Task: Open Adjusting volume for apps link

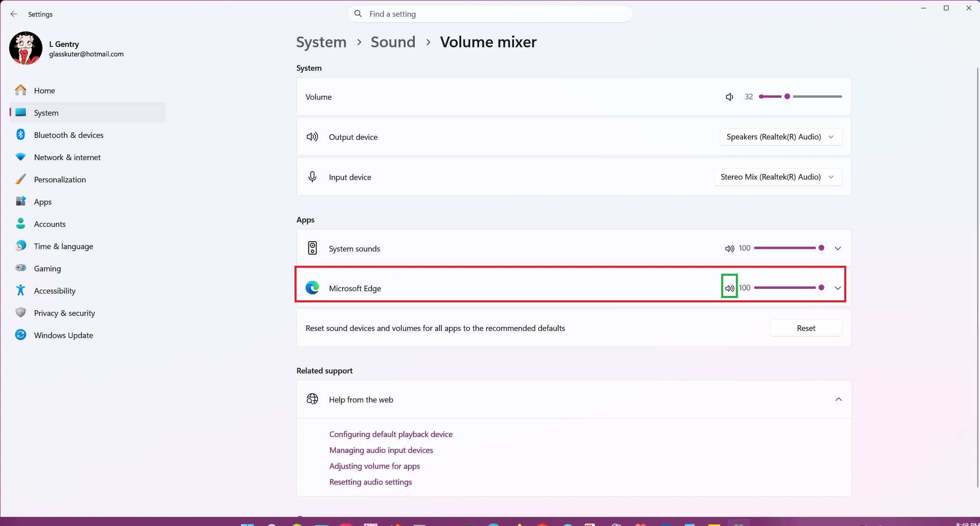Action: click(375, 466)
